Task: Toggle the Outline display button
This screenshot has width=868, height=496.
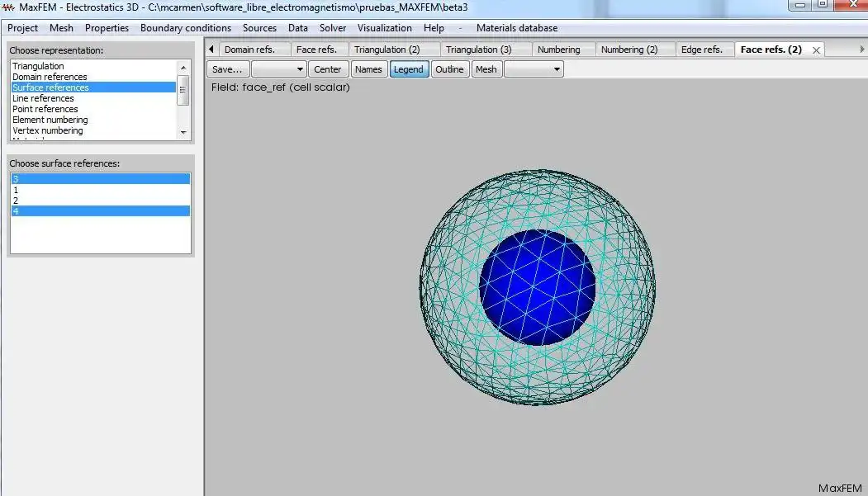Action: 449,69
